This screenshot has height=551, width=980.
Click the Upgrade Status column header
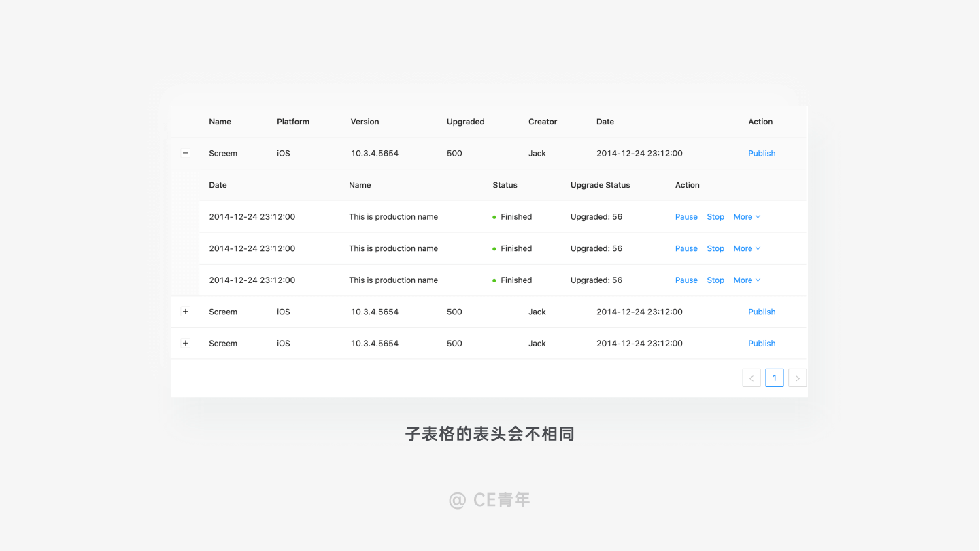pos(601,185)
